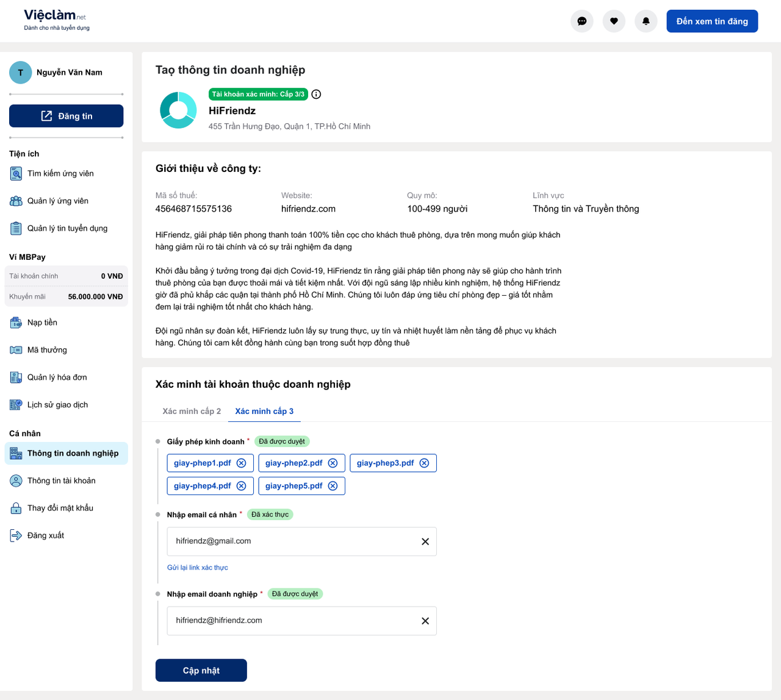Image resolution: width=781 pixels, height=700 pixels.
Task: Open Quản lý ứng viên menu item
Action: click(x=66, y=201)
